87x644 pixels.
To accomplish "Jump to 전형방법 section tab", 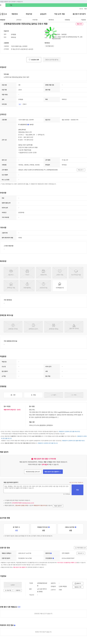I will 67,20.
